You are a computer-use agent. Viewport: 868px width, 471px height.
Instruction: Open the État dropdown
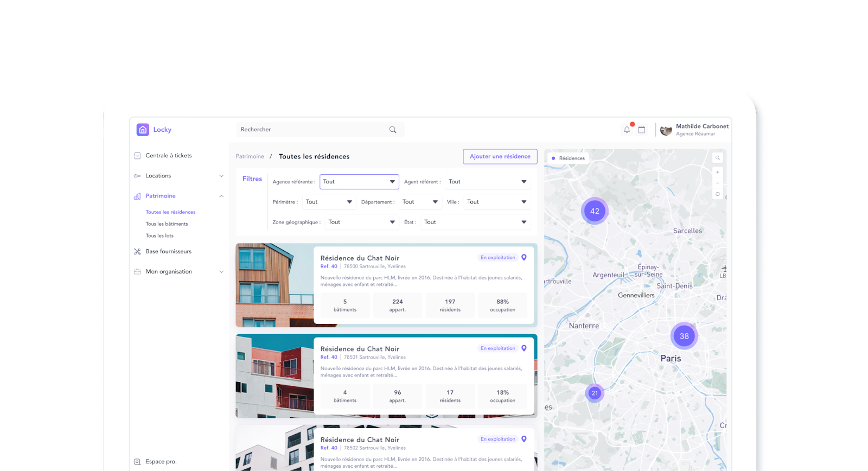point(476,222)
